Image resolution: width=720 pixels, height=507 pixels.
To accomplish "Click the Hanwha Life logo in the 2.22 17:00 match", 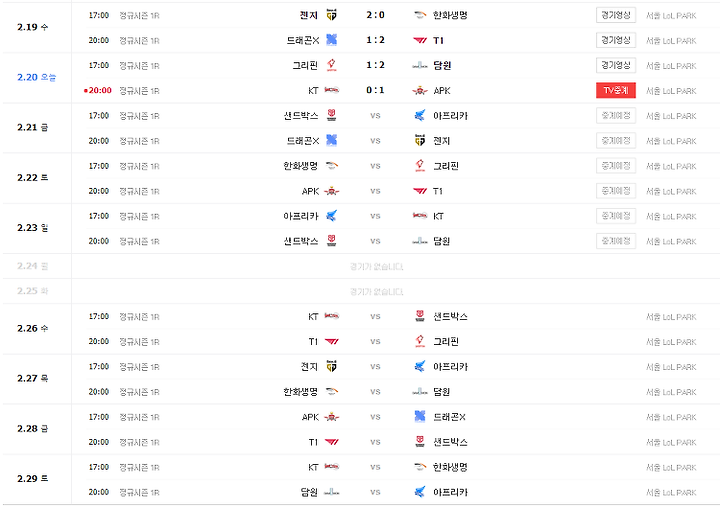I will 331,166.
